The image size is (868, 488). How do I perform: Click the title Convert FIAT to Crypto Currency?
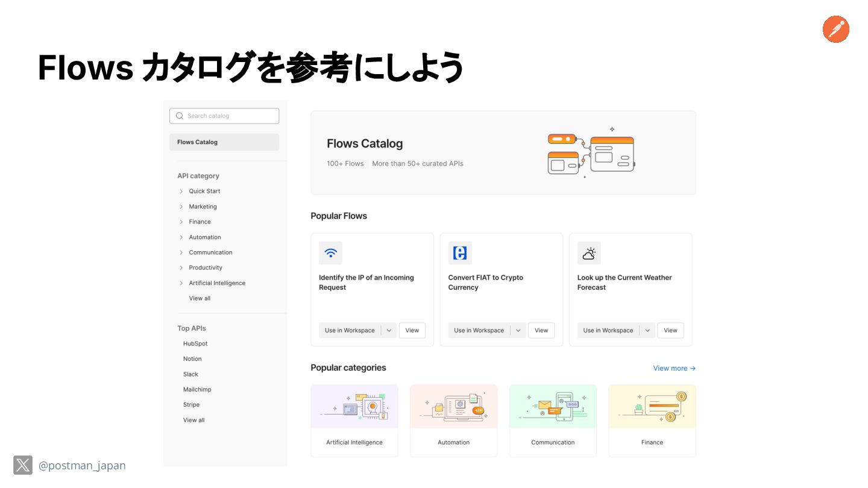[486, 283]
